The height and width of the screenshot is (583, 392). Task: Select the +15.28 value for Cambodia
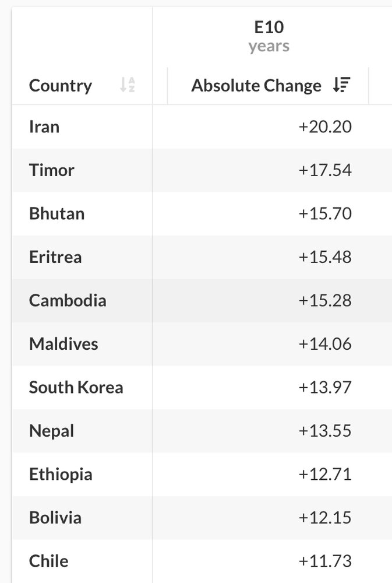[x=325, y=301]
